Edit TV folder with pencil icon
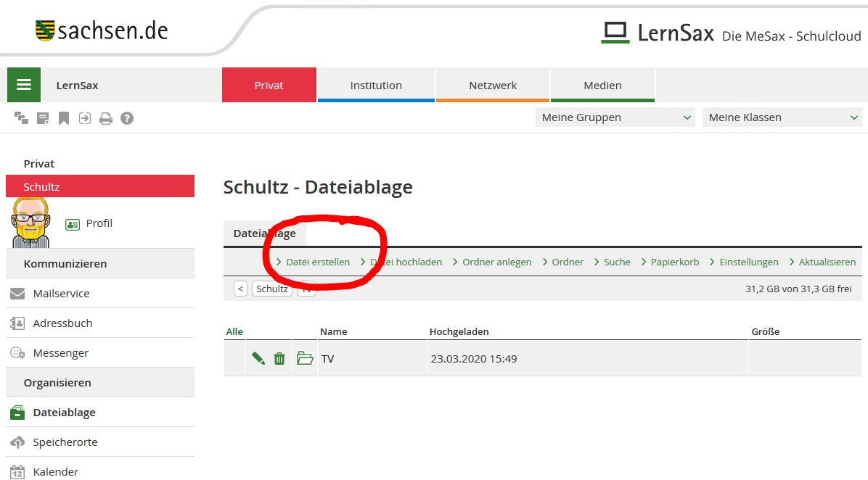 (258, 358)
